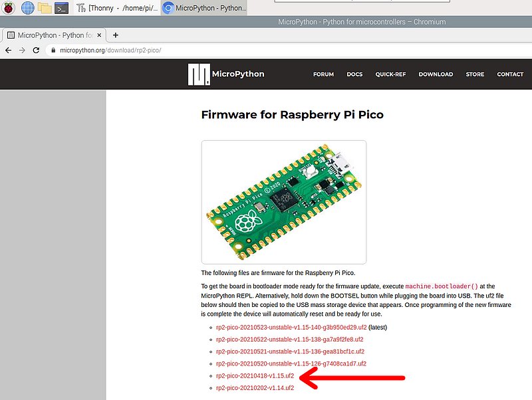
Task: Open the File Manager folder icon
Action: pos(45,7)
